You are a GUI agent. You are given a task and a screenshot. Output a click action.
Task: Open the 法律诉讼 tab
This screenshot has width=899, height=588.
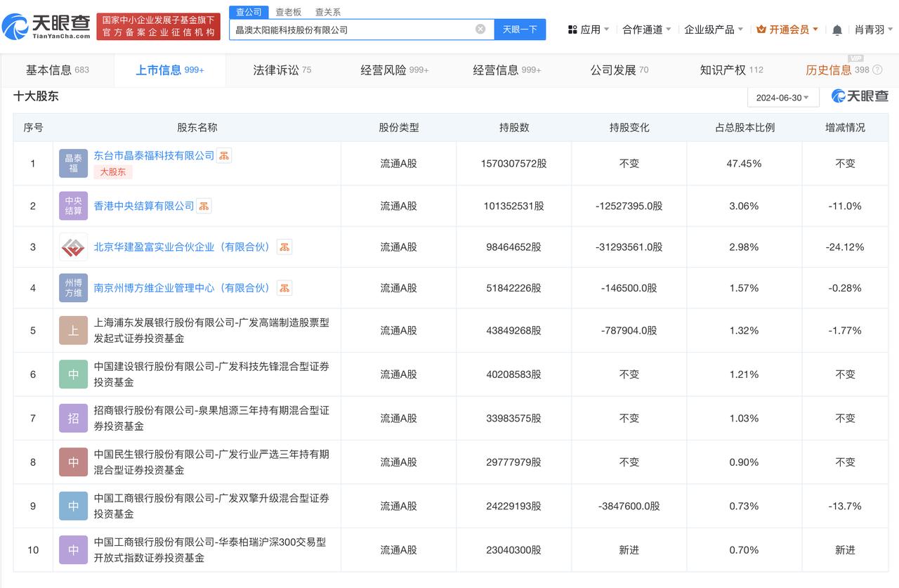click(x=282, y=70)
